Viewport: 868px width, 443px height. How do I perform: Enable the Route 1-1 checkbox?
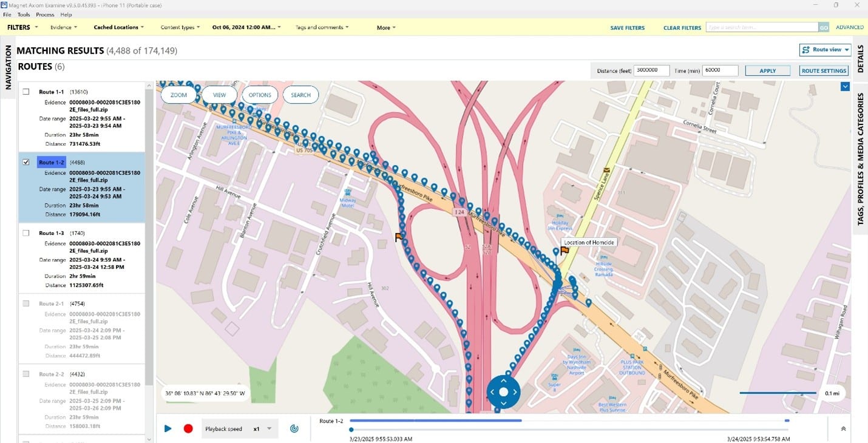click(26, 91)
